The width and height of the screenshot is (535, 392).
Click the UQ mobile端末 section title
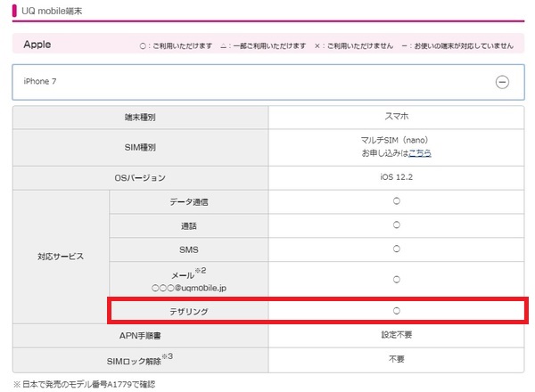[52, 11]
